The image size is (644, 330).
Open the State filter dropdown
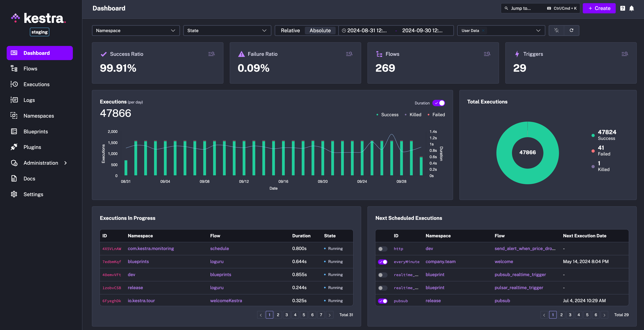click(227, 31)
